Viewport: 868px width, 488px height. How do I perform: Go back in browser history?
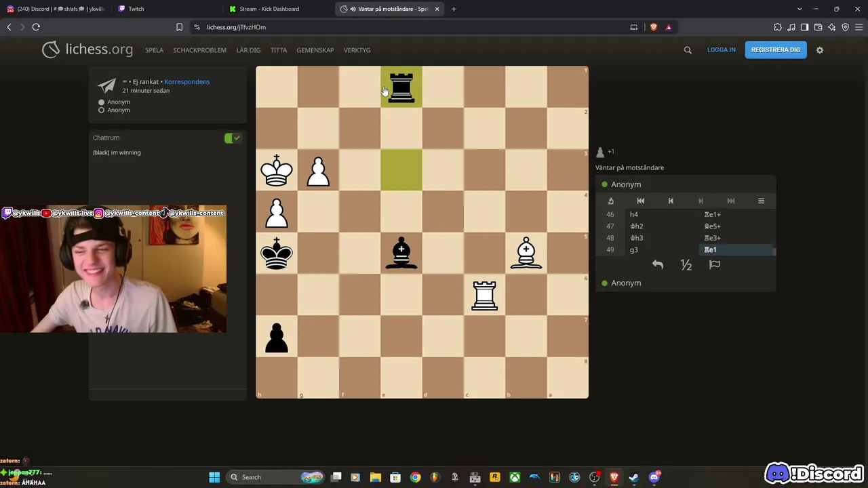(x=9, y=27)
